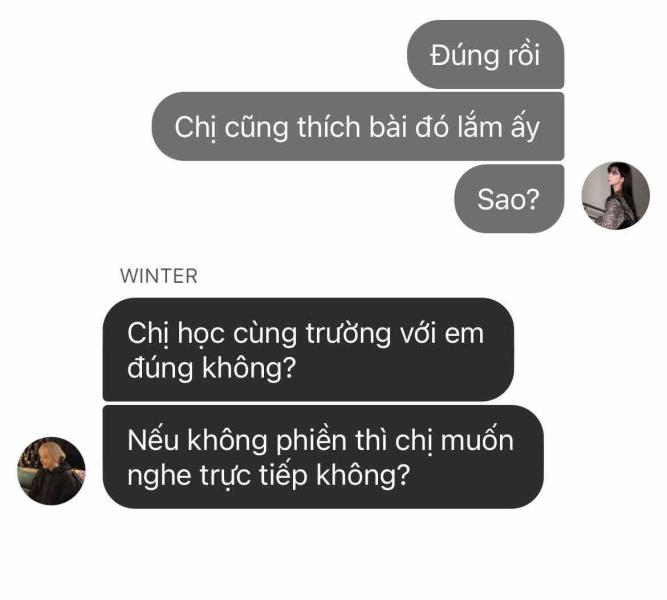Select the 'Nếu không phiền' message bubble
Image resolution: width=667 pixels, height=600 pixels.
point(323,457)
